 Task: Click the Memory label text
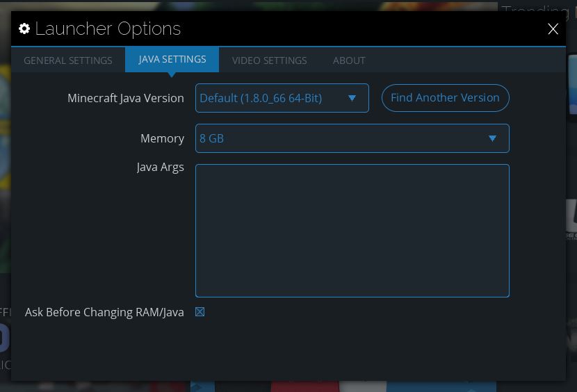[162, 138]
